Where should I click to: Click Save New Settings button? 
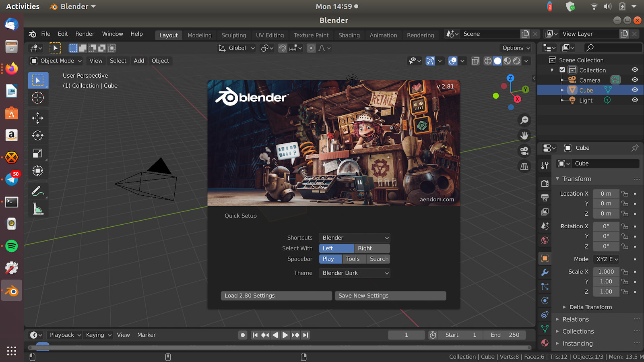[x=390, y=296]
